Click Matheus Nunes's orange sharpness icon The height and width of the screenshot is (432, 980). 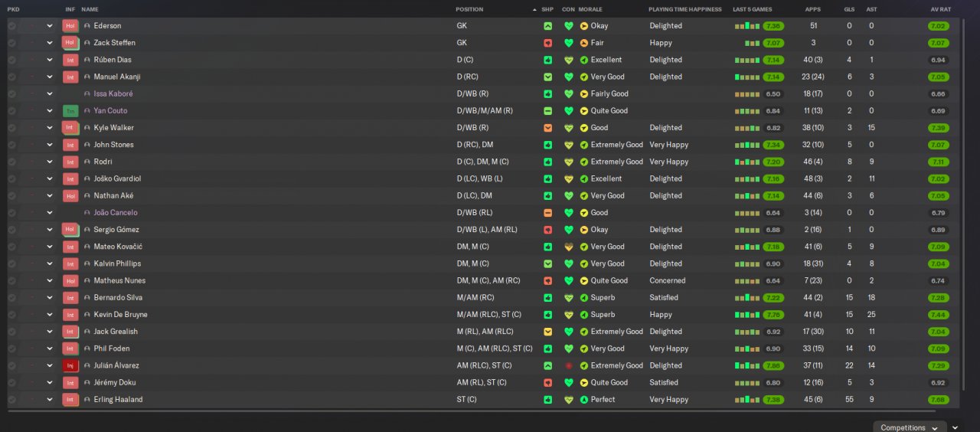click(x=547, y=280)
